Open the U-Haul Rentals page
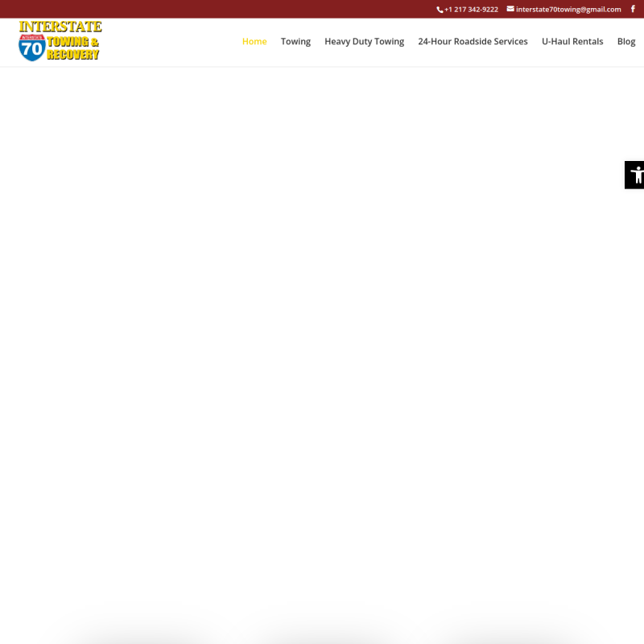The width and height of the screenshot is (644, 644). pyautogui.click(x=572, y=42)
